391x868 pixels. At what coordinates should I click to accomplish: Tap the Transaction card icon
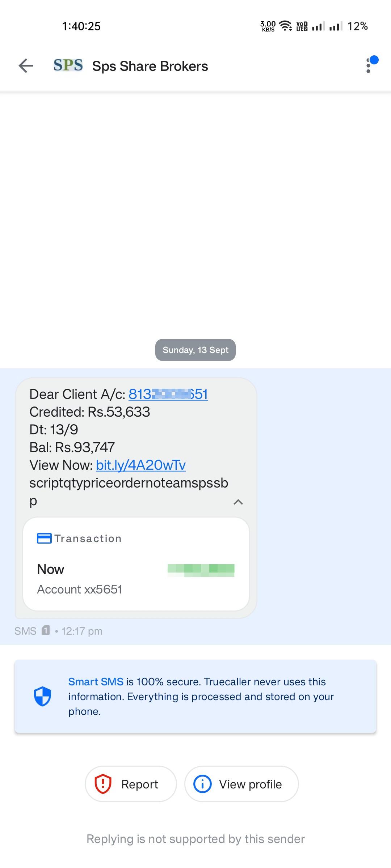pos(44,539)
